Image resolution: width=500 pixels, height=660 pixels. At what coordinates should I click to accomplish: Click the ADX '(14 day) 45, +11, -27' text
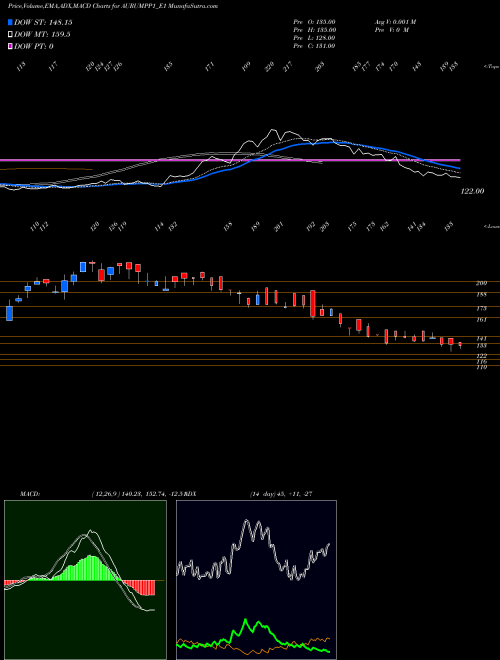point(281,494)
